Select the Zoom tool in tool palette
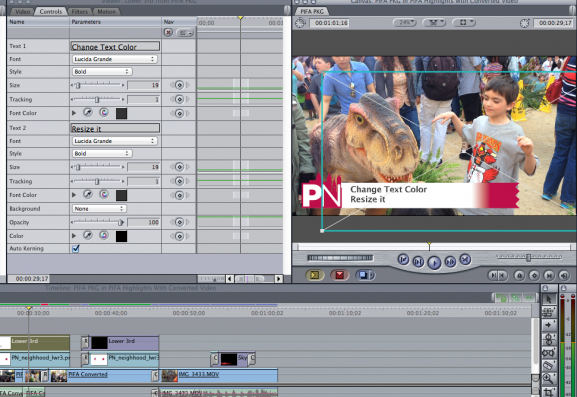This screenshot has width=577, height=397. click(x=548, y=377)
